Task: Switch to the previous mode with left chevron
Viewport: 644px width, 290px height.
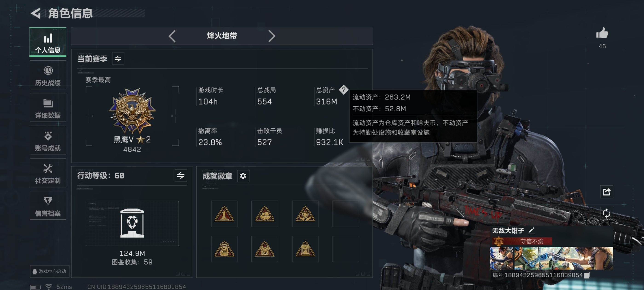Action: 172,36
